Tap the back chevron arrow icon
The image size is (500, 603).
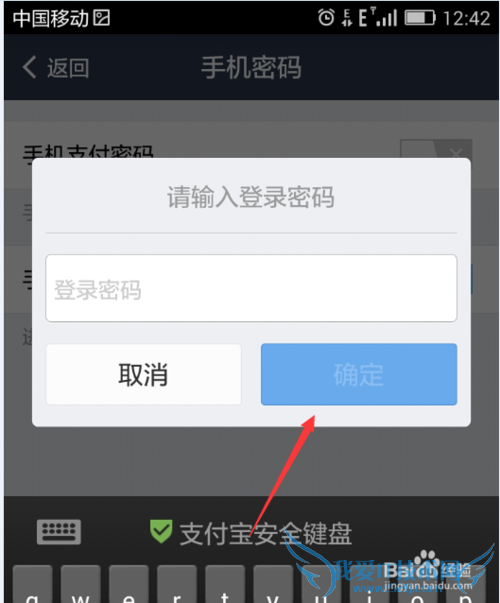pos(30,67)
